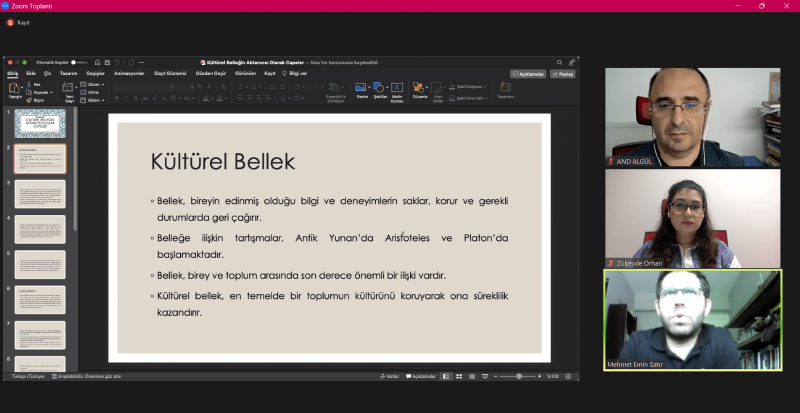Toggle the Notlar pane in status bar
Screen dimensions: 800x413
tap(392, 376)
